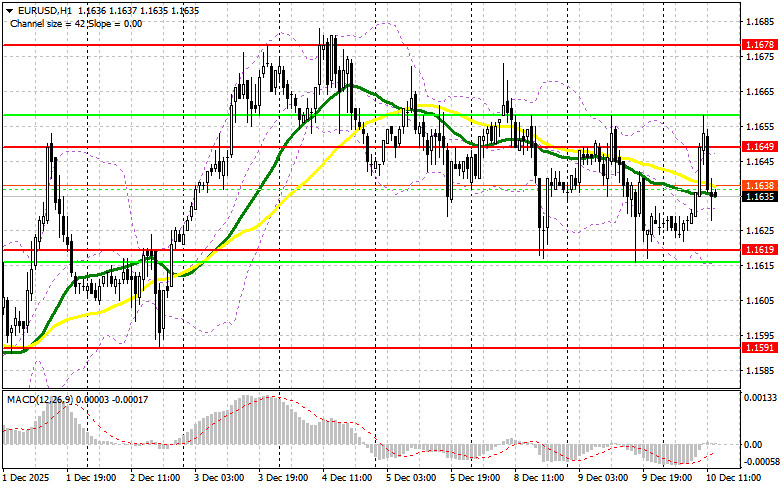Click the 1.1685 price scale value
Image resolution: width=781 pixels, height=489 pixels.
pyautogui.click(x=759, y=22)
